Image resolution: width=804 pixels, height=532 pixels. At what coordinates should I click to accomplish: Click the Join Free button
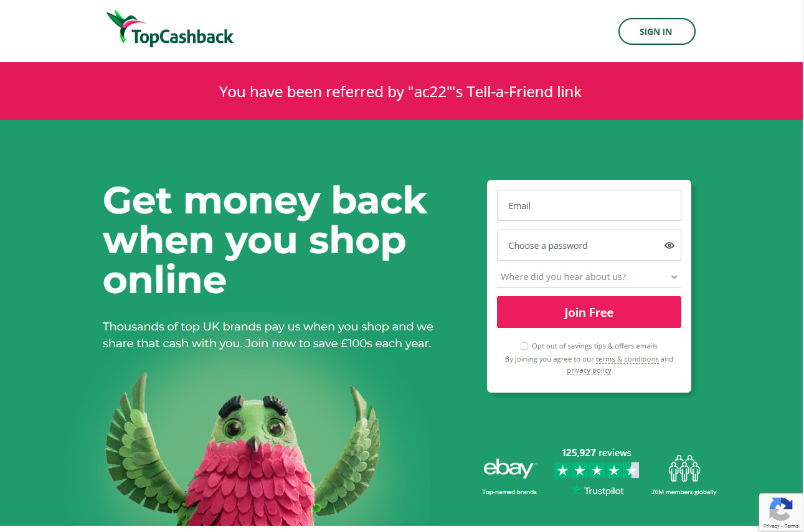pyautogui.click(x=589, y=312)
